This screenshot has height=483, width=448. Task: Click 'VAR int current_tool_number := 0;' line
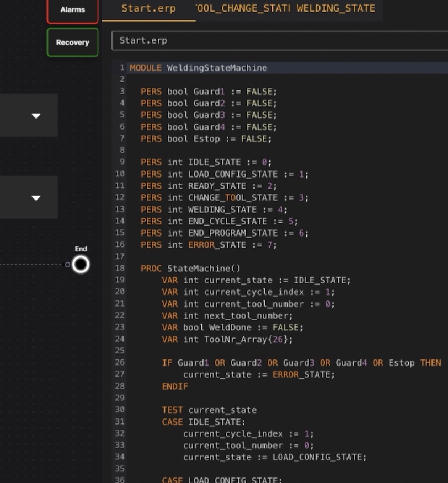pyautogui.click(x=248, y=304)
